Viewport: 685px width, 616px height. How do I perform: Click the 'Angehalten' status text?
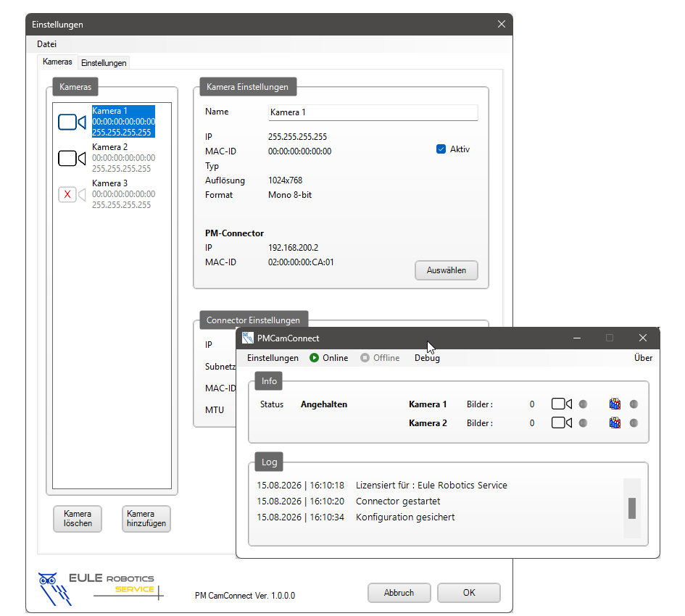[x=324, y=404]
